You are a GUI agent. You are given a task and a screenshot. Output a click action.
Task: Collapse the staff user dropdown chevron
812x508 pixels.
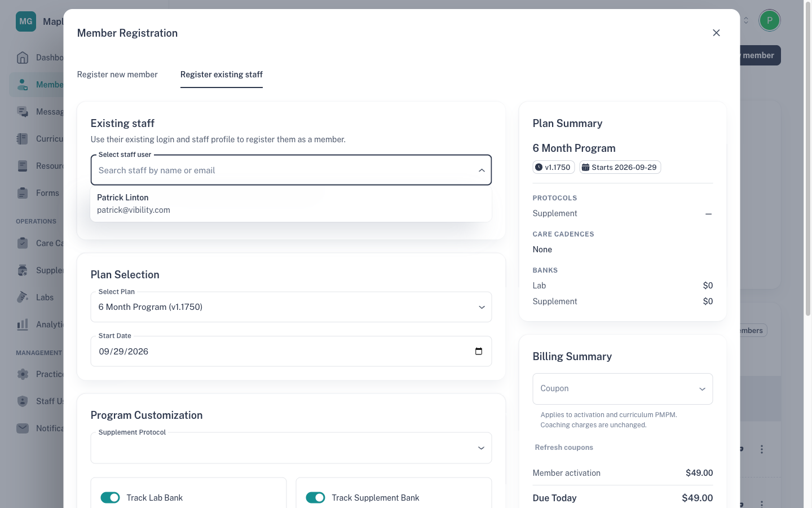(x=482, y=170)
